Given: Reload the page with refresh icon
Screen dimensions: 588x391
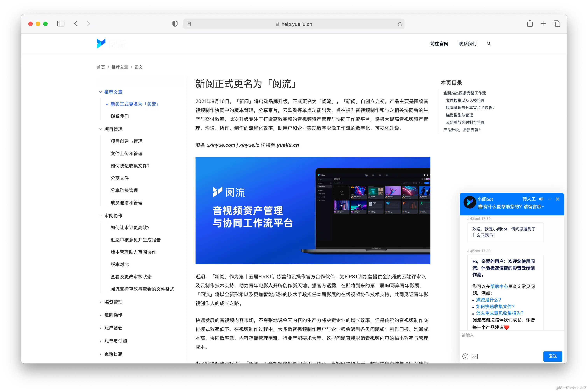Looking at the screenshot, I should pos(400,24).
